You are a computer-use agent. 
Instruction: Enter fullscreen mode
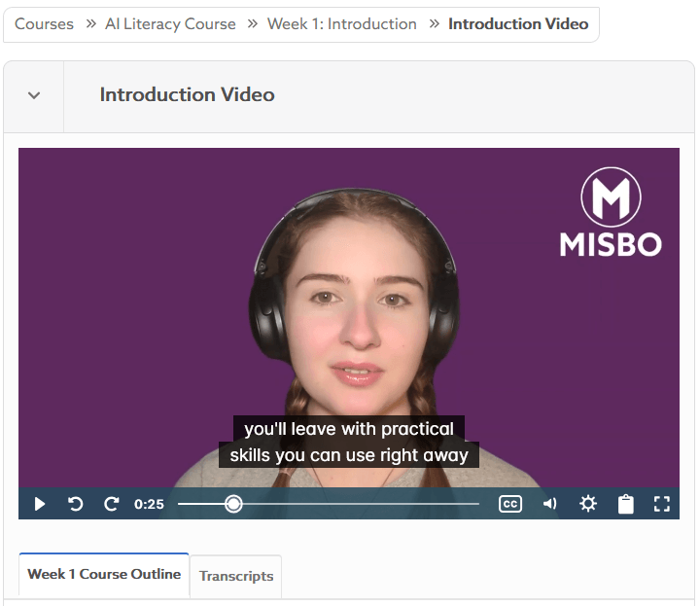(x=662, y=504)
